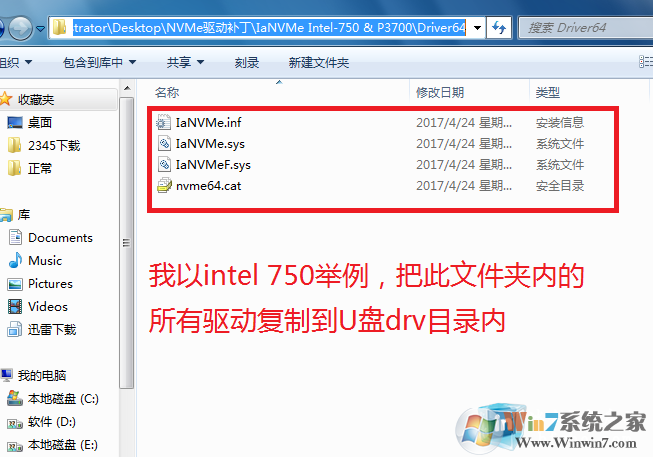Click the refresh button beside address bar

[x=499, y=28]
